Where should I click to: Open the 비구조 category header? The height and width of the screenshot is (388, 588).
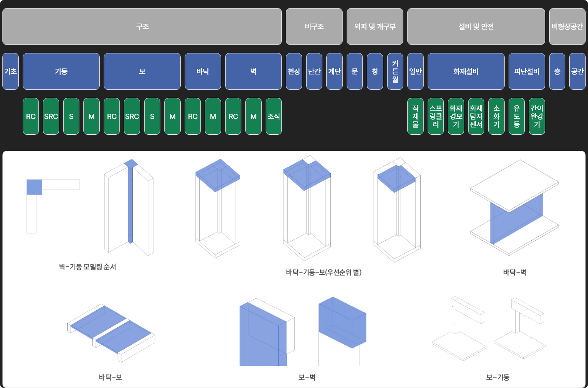pyautogui.click(x=314, y=27)
